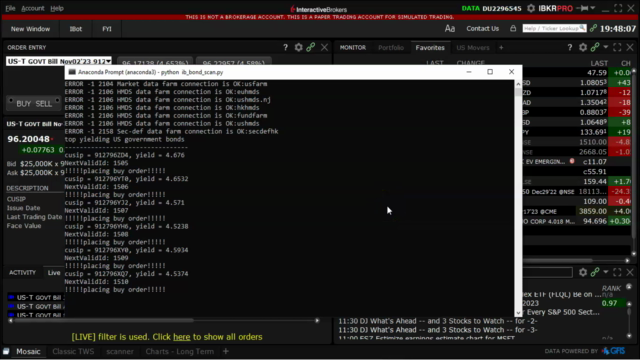Screen dimensions: 640x360
Task: Click right arrow of Activity scrollbar
Action: 317,321
